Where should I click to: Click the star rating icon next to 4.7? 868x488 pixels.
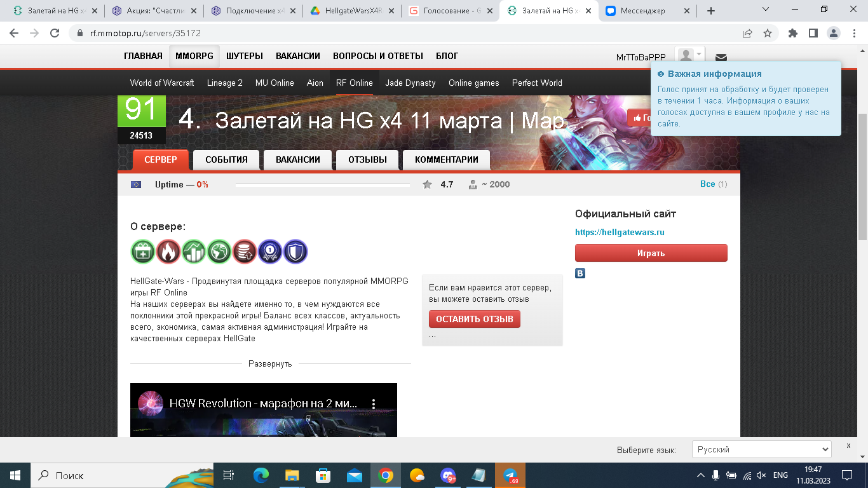pos(427,184)
